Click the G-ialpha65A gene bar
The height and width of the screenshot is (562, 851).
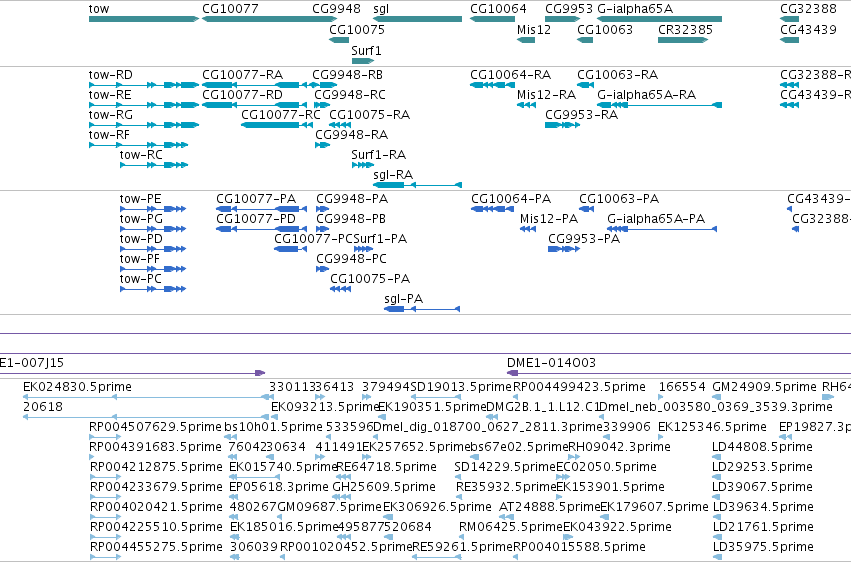click(x=659, y=19)
